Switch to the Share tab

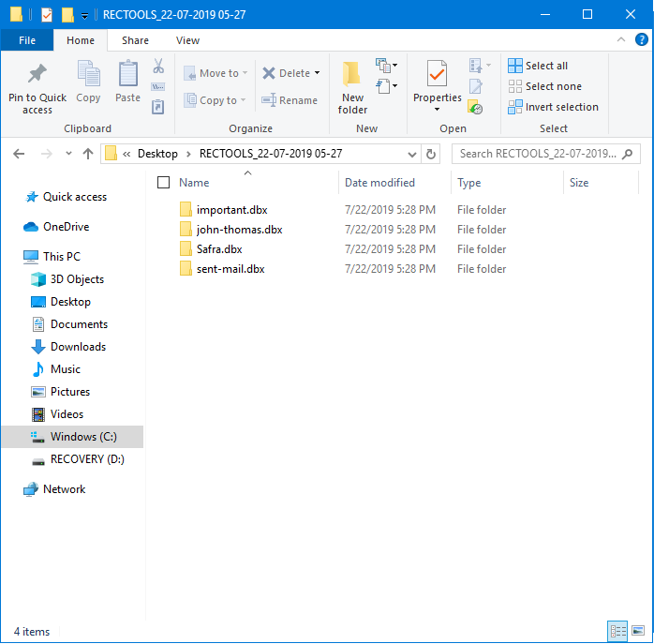[135, 40]
